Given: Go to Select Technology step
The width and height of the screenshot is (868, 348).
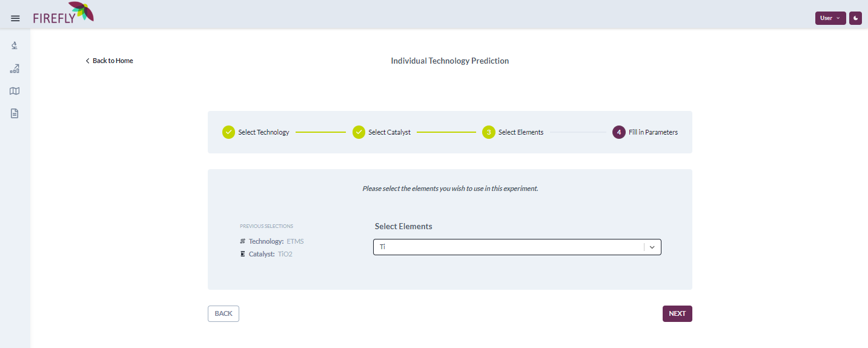Looking at the screenshot, I should coord(228,132).
